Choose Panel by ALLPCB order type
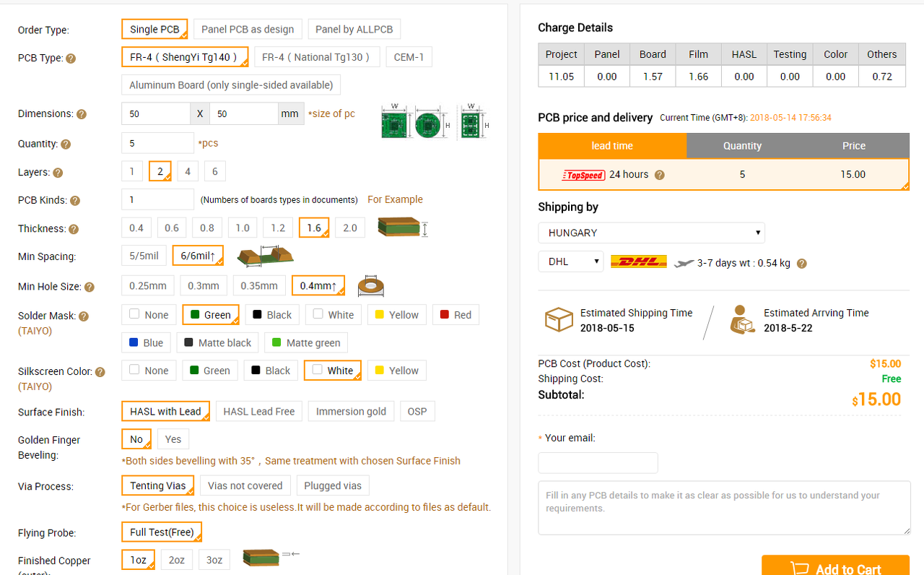 point(354,30)
